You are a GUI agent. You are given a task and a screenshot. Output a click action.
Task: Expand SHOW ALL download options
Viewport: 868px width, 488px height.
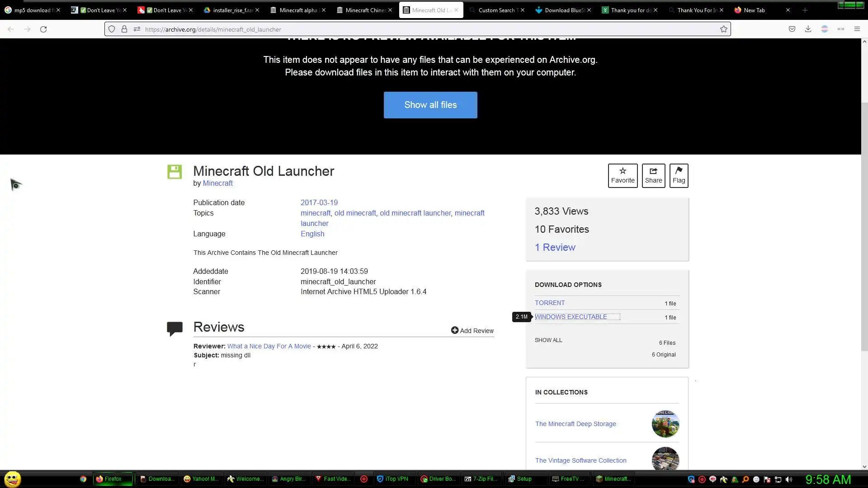(x=548, y=340)
